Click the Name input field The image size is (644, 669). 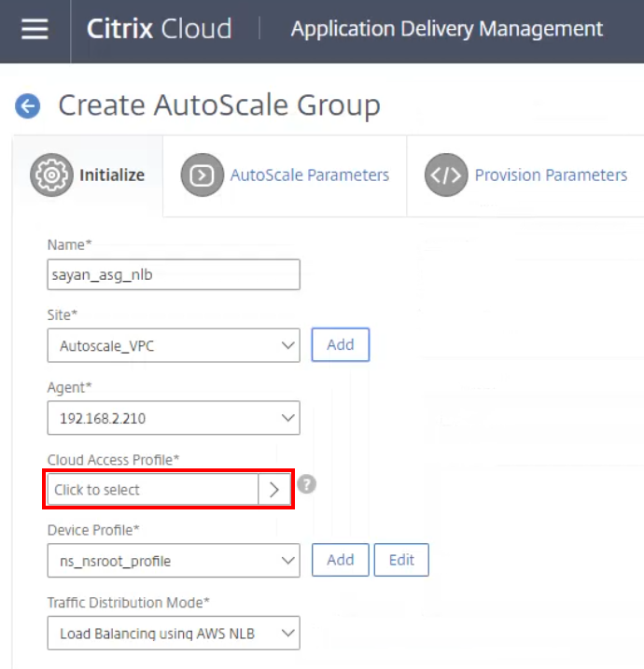pos(174,274)
